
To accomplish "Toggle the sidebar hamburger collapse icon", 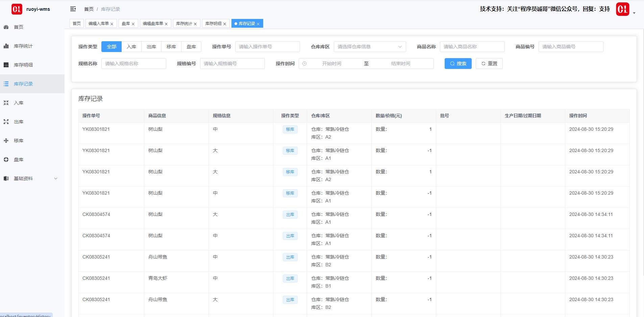I will click(x=73, y=9).
